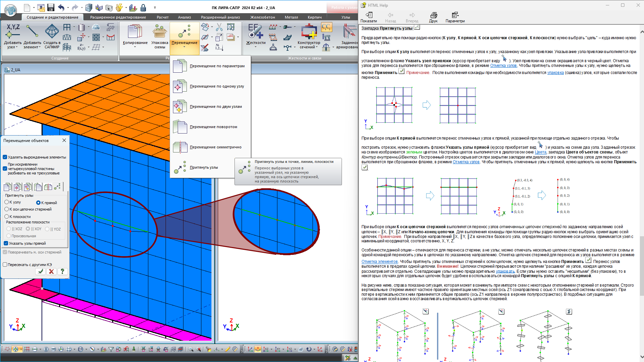Select the К плоскости radio button

point(7,217)
